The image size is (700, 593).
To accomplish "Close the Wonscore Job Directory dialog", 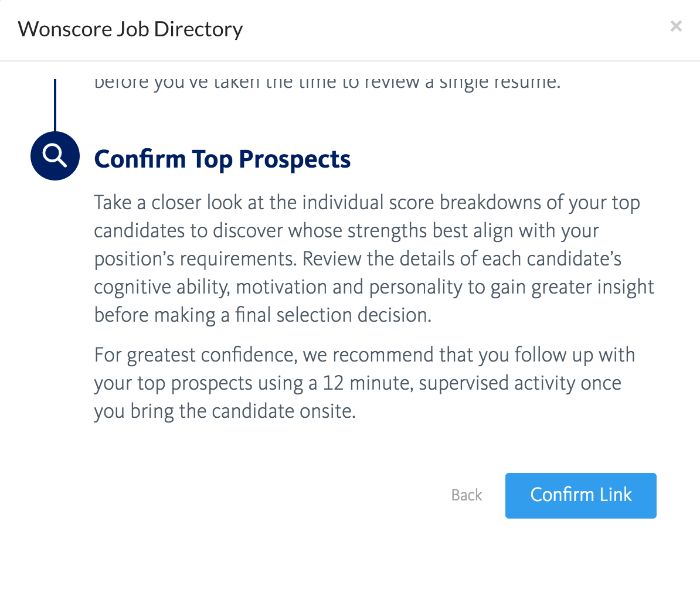I will point(676,26).
